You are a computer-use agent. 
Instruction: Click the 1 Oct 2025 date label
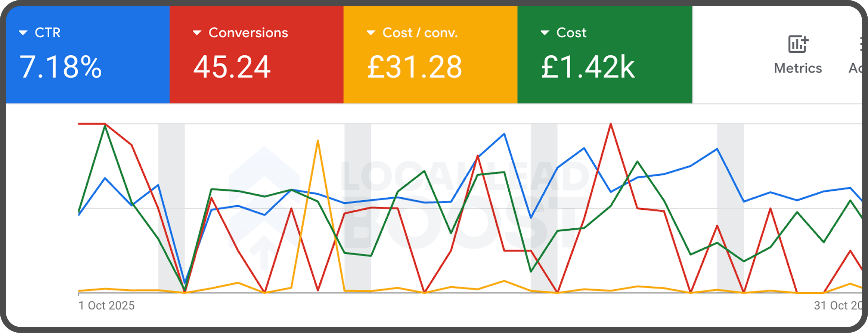(x=107, y=305)
